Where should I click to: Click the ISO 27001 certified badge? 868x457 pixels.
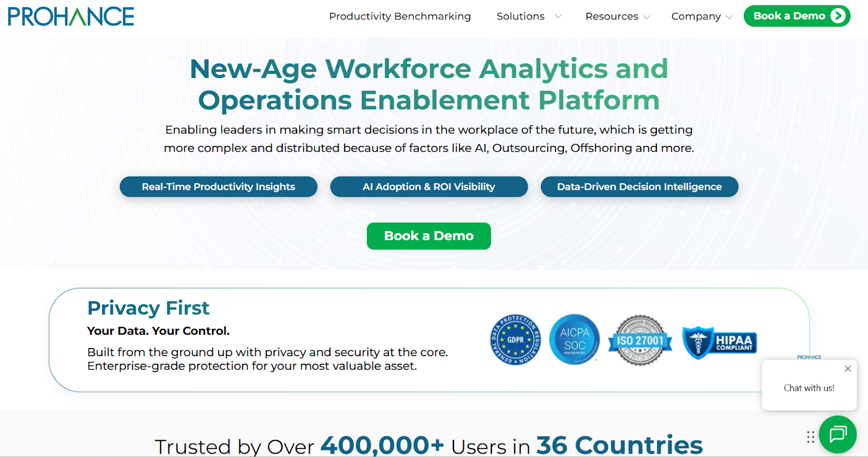pyautogui.click(x=640, y=340)
